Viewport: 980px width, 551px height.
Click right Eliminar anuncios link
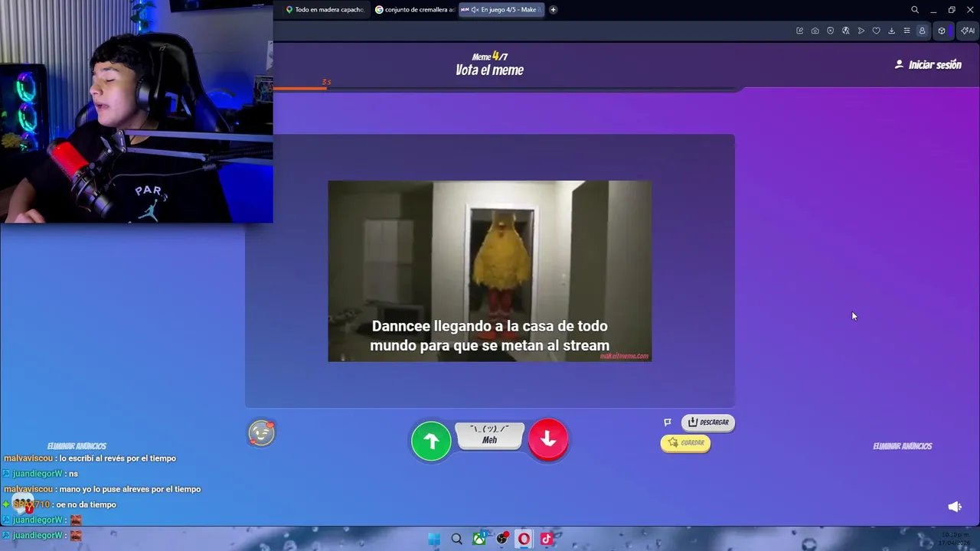click(903, 446)
